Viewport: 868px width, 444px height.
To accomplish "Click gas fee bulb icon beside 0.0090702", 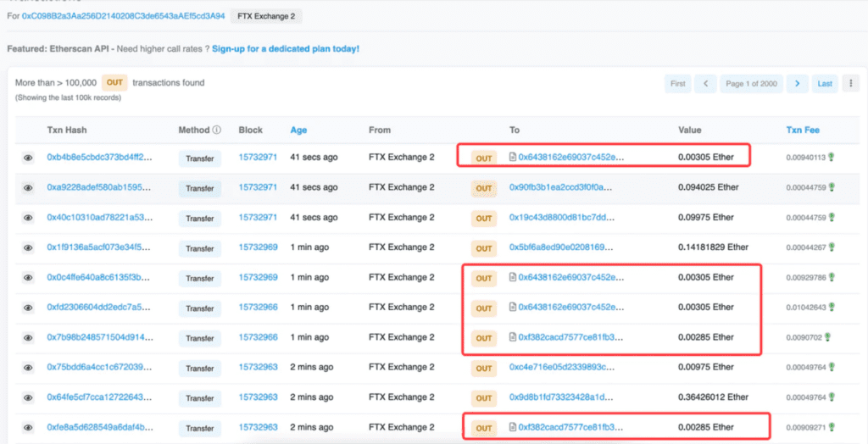I will (827, 336).
